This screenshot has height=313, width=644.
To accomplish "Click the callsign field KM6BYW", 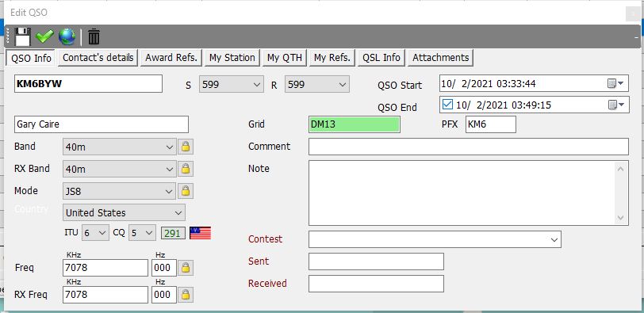I will 88,84.
